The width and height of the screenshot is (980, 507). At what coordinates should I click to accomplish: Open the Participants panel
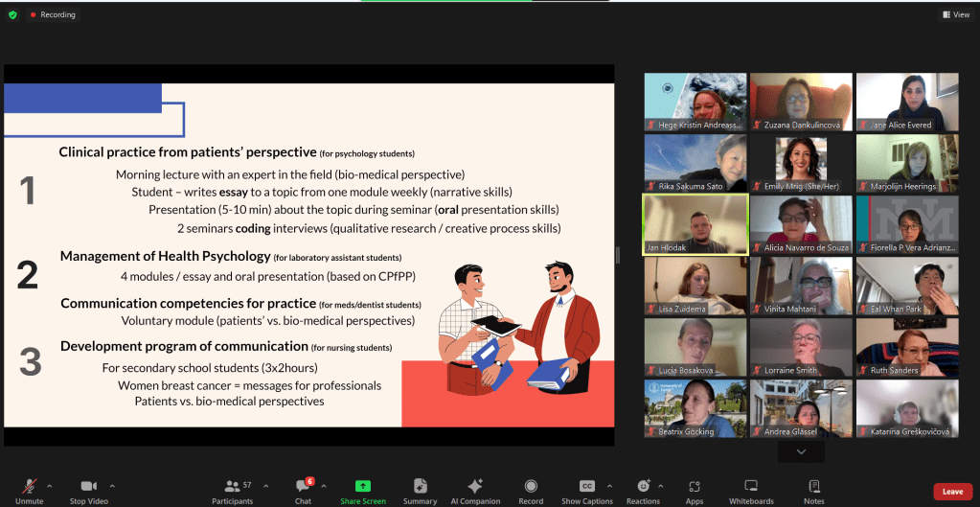pyautogui.click(x=232, y=487)
